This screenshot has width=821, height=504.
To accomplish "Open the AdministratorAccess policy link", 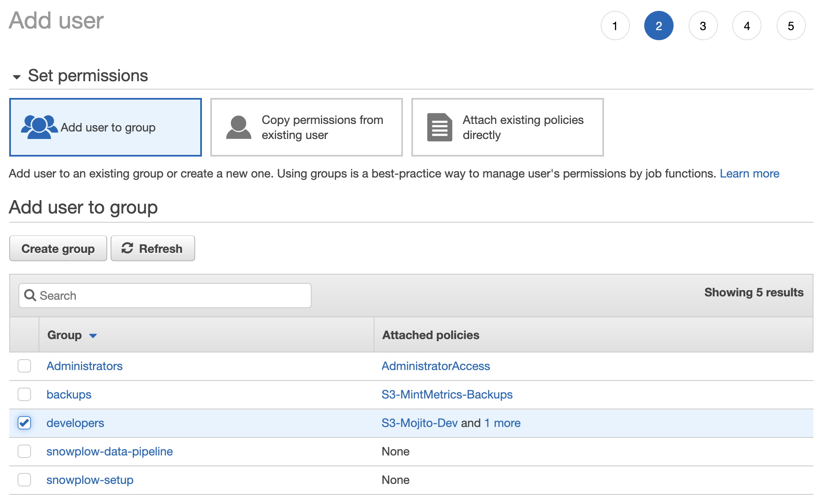I will tap(436, 366).
